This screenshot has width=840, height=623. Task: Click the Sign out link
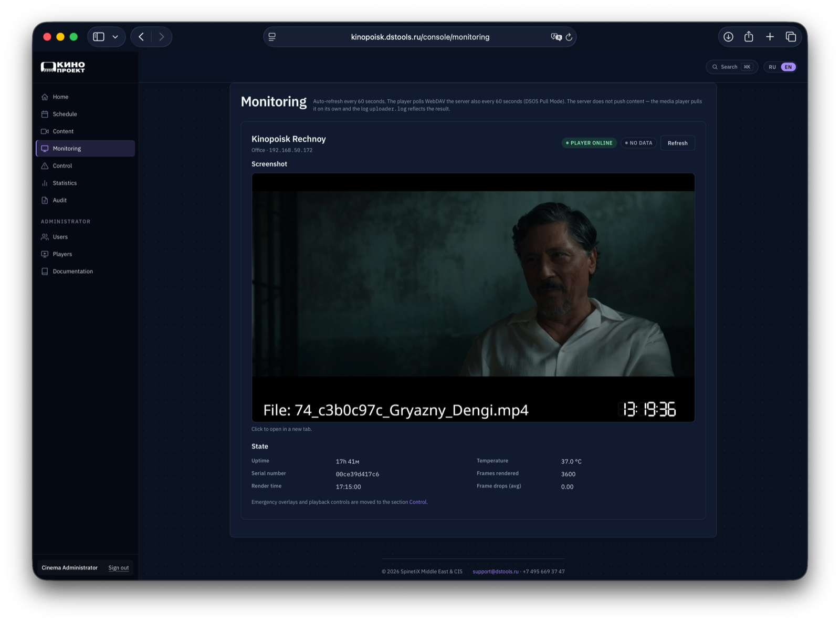pos(119,568)
